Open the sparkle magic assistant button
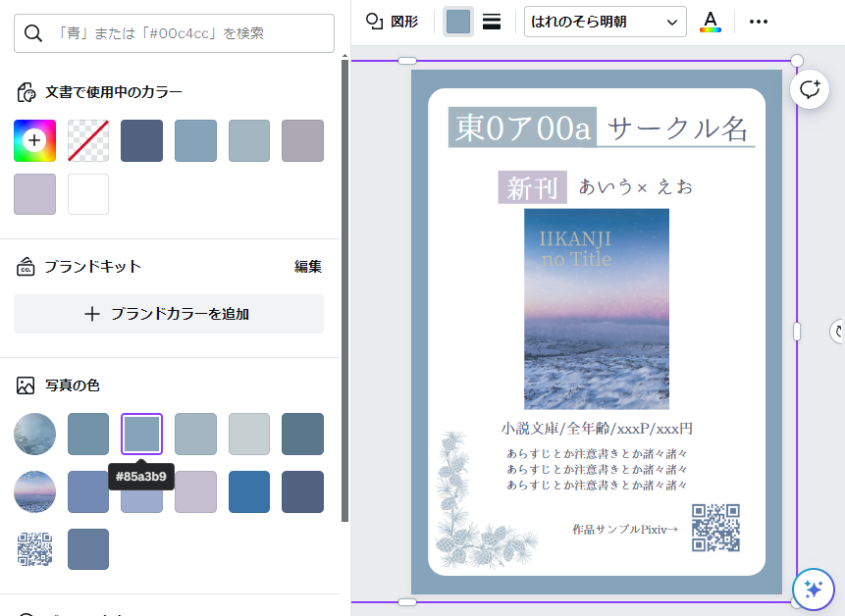 pos(813,589)
